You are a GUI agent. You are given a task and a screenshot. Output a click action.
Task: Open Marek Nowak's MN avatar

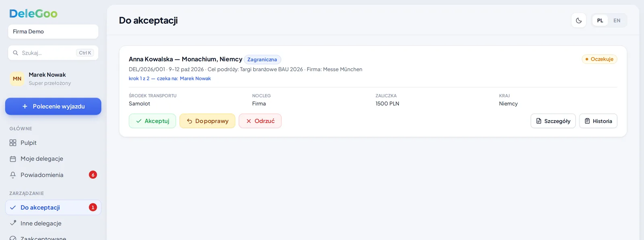(17, 79)
